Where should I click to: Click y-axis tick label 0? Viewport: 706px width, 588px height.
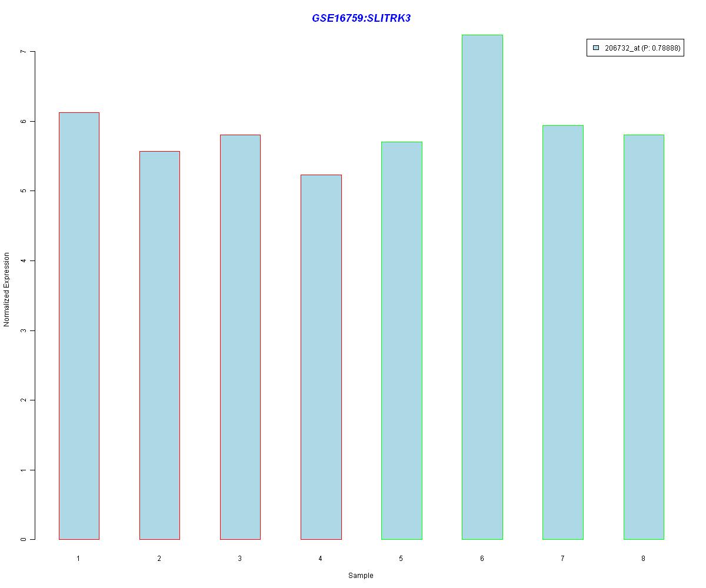coord(24,539)
